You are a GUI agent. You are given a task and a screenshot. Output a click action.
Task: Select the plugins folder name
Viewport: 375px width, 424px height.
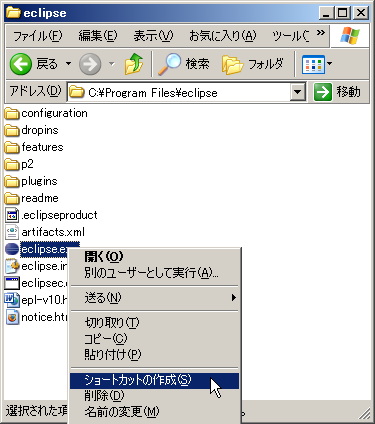coord(39,181)
